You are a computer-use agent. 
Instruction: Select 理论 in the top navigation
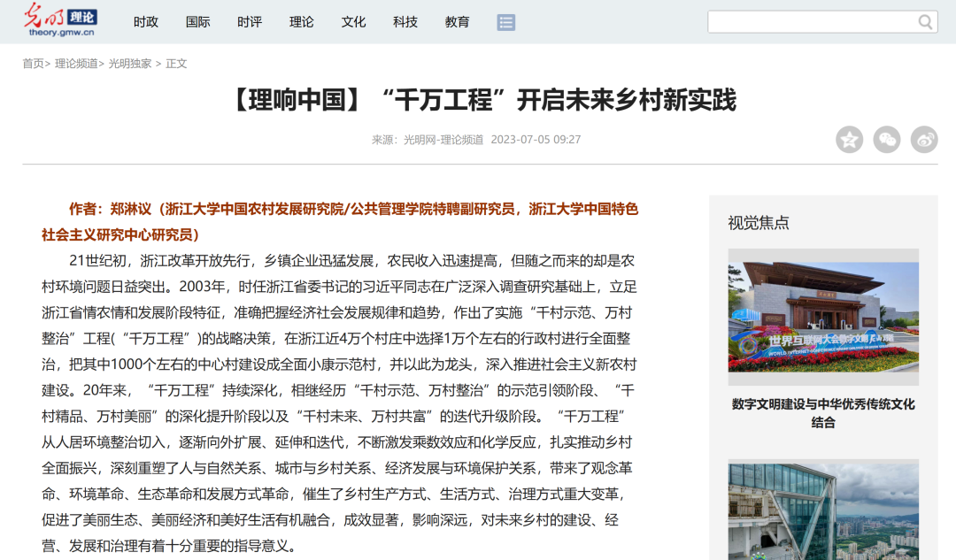(302, 22)
